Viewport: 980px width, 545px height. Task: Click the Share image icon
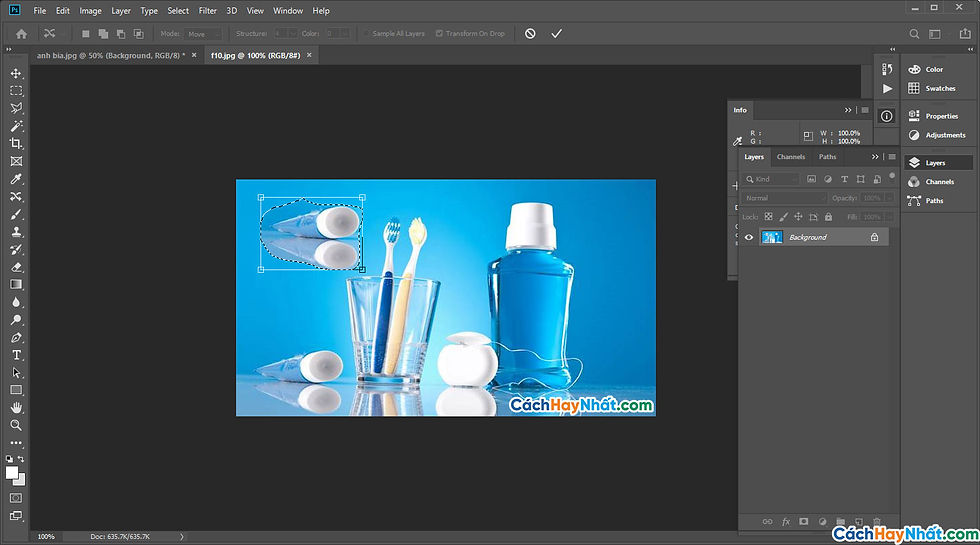(x=965, y=34)
